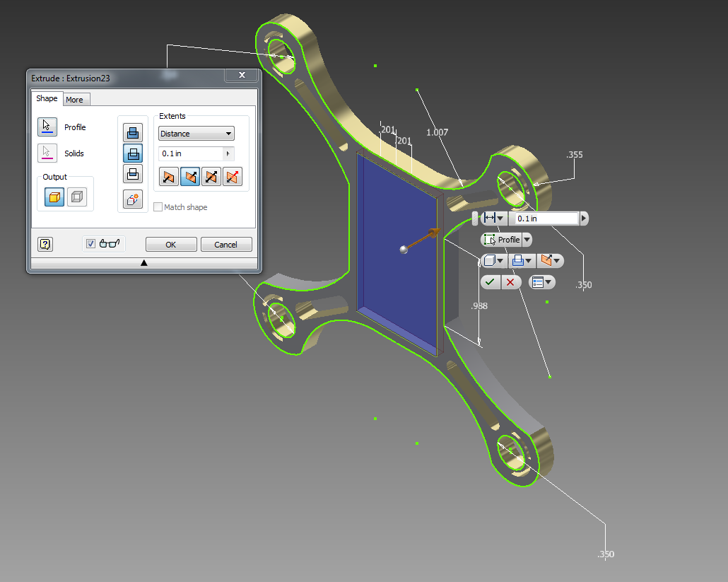Open mini-toolbar options dropdown arrow
The height and width of the screenshot is (582, 728).
pos(548,282)
